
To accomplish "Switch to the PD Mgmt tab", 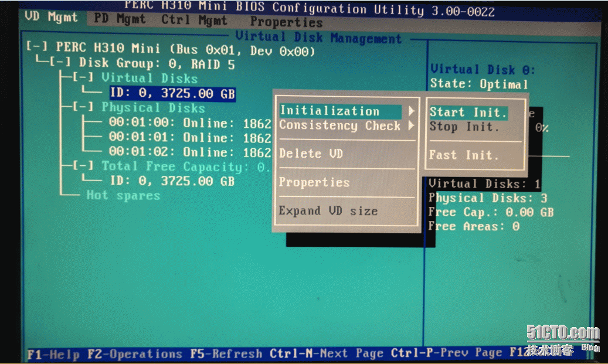I will 120,19.
